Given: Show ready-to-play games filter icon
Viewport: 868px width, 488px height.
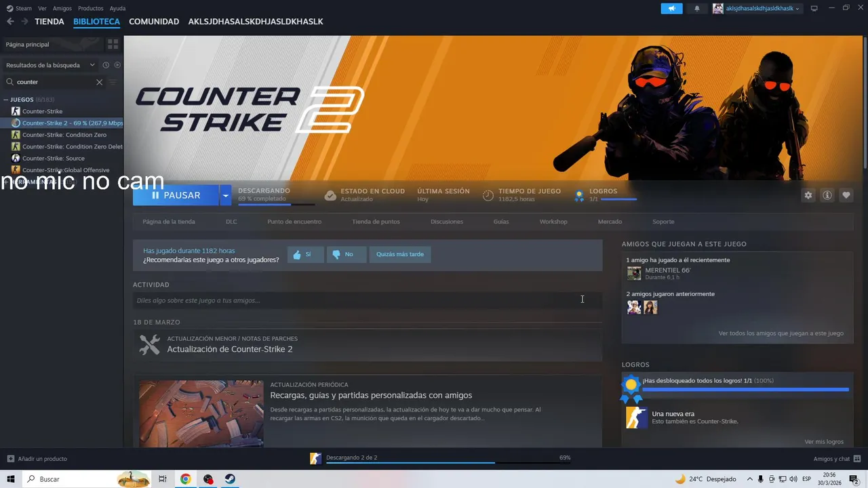Looking at the screenshot, I should point(117,65).
